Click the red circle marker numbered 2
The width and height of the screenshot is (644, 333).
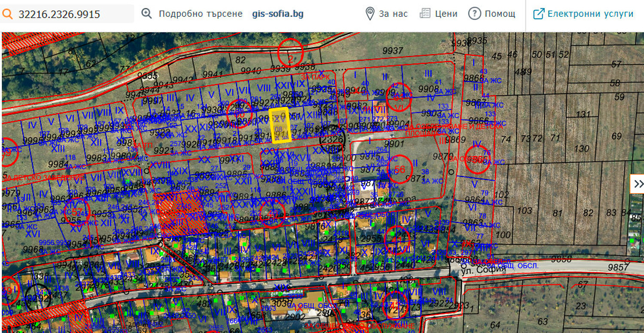point(290,52)
